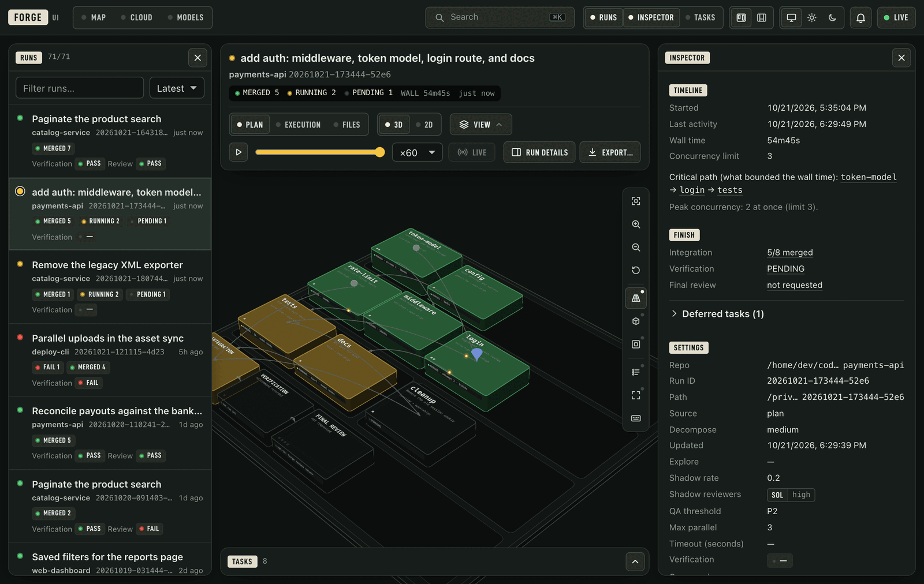The height and width of the screenshot is (584, 924).
Task: Open the VIEW layers dropdown
Action: 481,125
